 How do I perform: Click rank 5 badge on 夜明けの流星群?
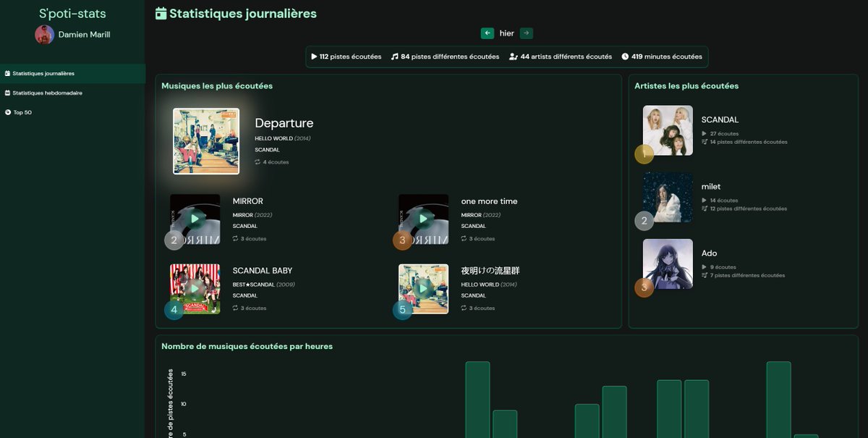click(403, 310)
